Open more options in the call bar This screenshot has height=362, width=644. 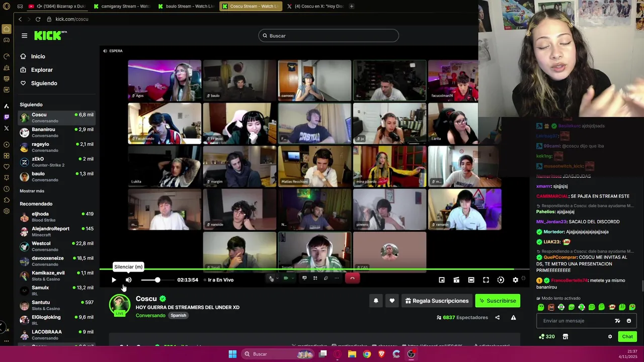pyautogui.click(x=337, y=279)
